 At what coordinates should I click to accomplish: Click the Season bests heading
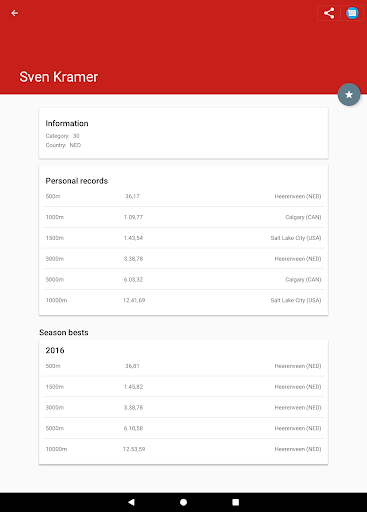[x=64, y=332]
